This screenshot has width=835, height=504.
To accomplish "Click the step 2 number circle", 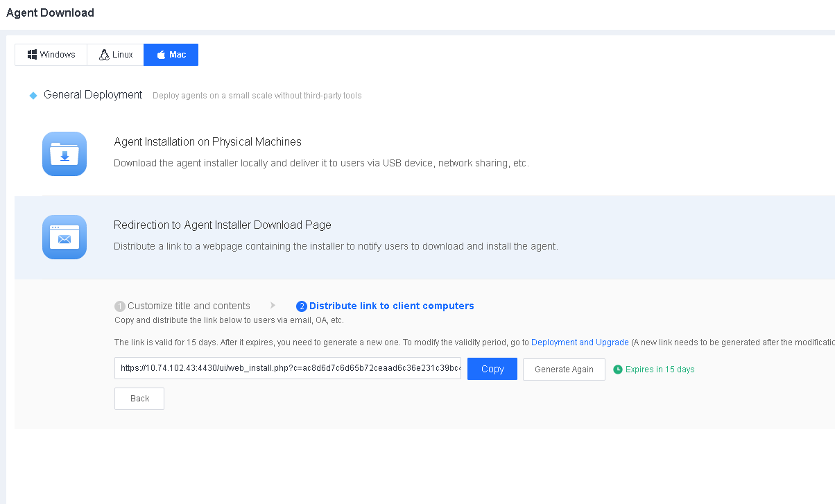I will [301, 306].
